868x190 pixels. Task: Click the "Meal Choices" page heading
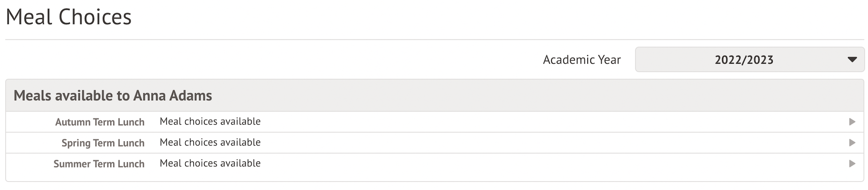coord(69,17)
